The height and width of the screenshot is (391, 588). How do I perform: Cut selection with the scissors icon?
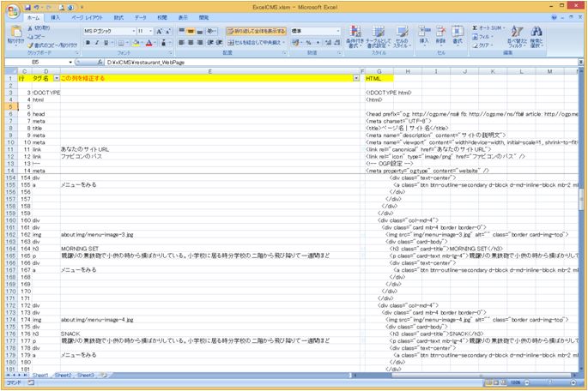tap(39, 28)
